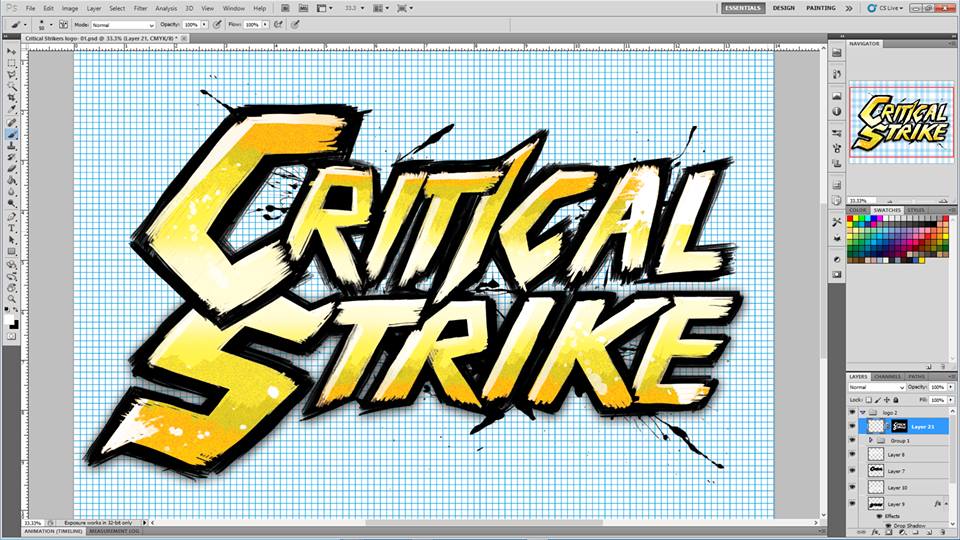Open the Analysis menu
The image size is (960, 540).
pyautogui.click(x=166, y=9)
